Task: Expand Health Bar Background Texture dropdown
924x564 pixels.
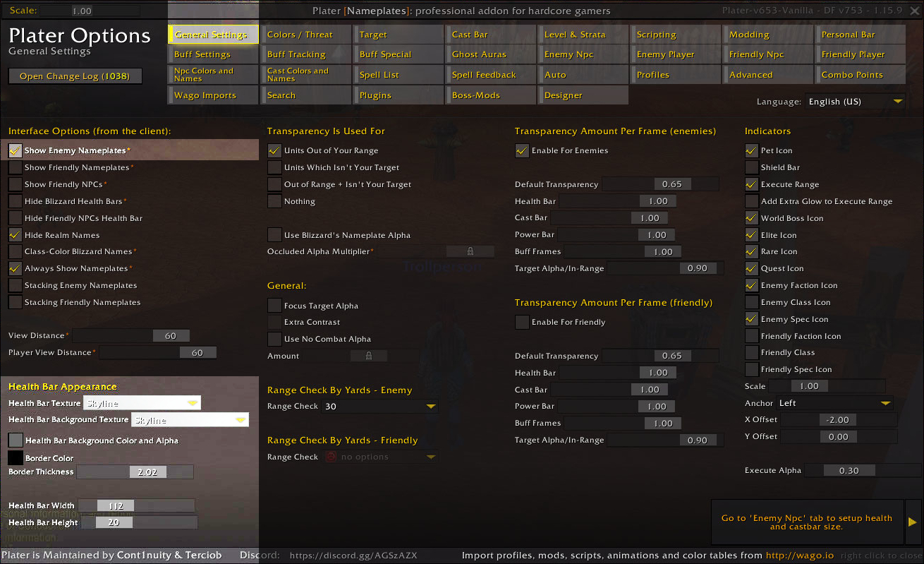Action: tap(190, 420)
